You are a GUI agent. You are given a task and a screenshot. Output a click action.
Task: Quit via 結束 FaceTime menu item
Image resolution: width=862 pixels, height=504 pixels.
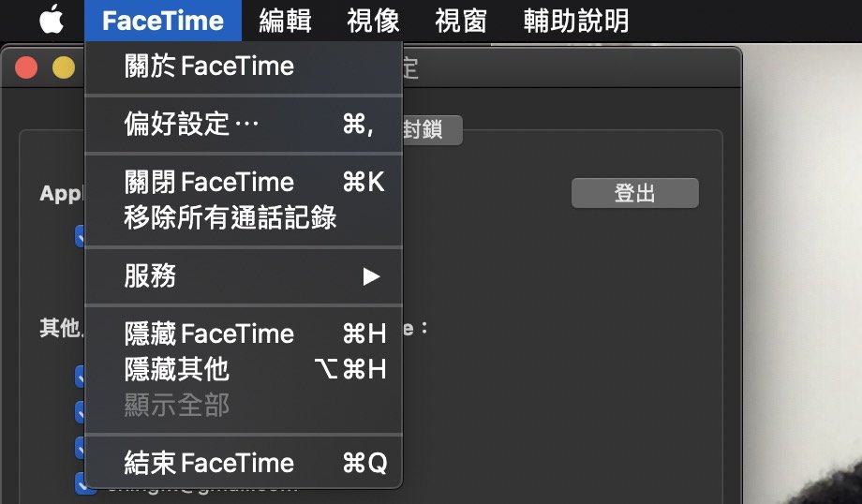click(209, 463)
